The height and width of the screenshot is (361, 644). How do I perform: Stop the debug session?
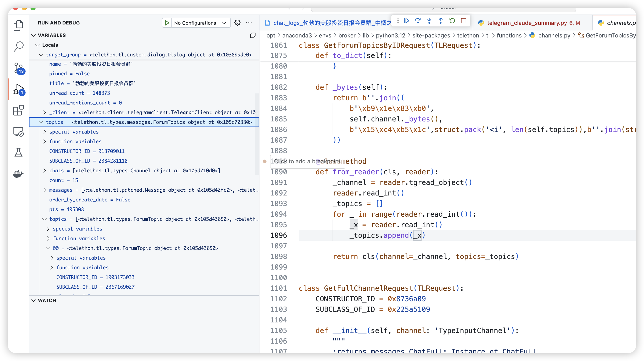463,21
